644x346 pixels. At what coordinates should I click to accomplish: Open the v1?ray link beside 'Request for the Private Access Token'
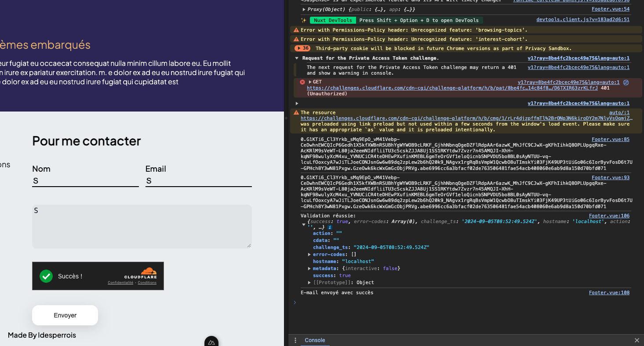click(579, 58)
